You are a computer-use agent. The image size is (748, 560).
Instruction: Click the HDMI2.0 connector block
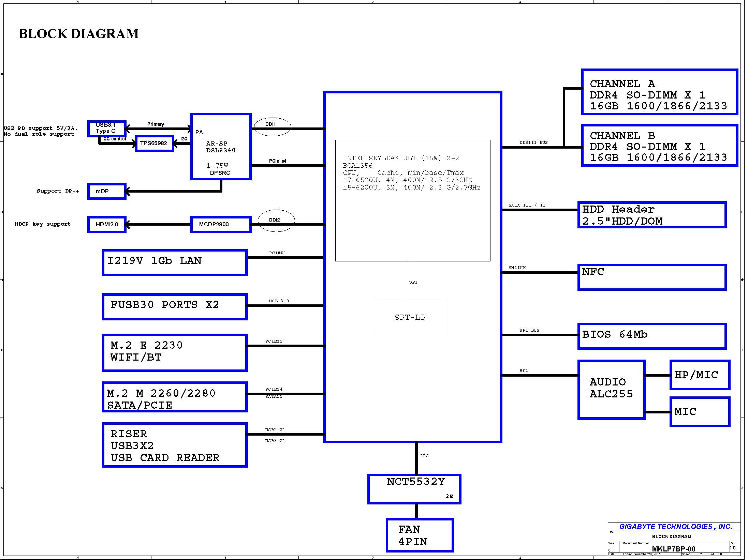point(107,224)
